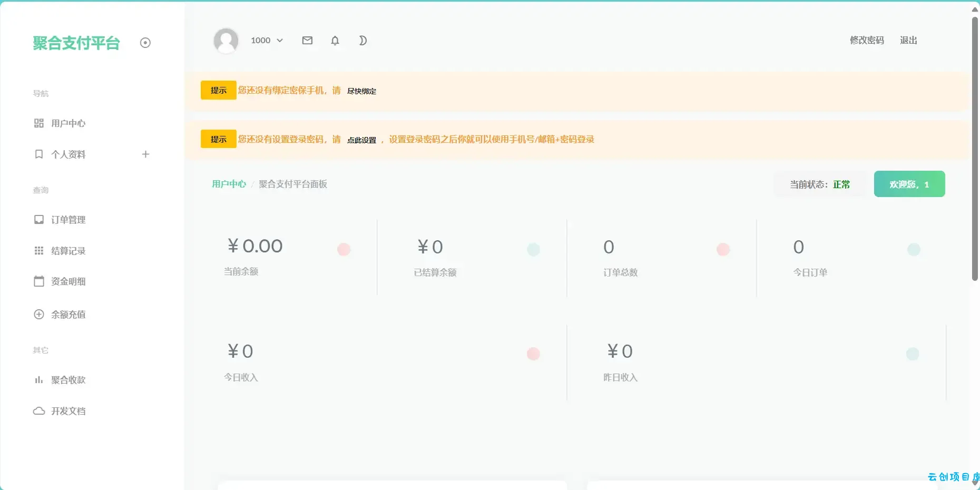Image resolution: width=980 pixels, height=490 pixels.
Task: Click 退出 logout link
Action: tap(908, 40)
